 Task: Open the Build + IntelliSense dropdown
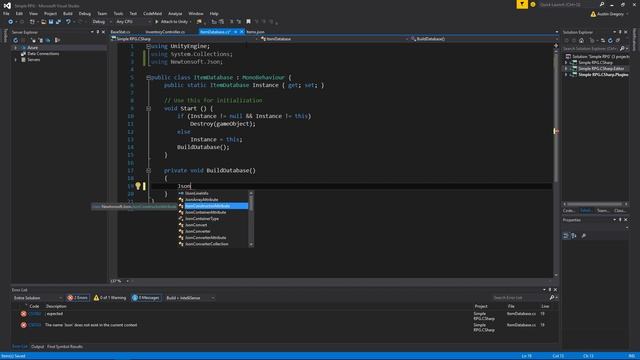(190, 298)
